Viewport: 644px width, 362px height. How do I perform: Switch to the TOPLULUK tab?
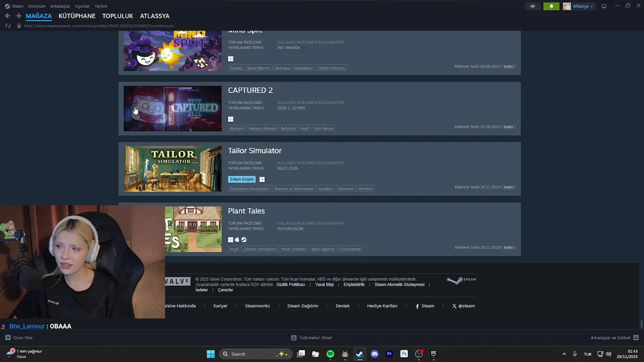click(118, 16)
